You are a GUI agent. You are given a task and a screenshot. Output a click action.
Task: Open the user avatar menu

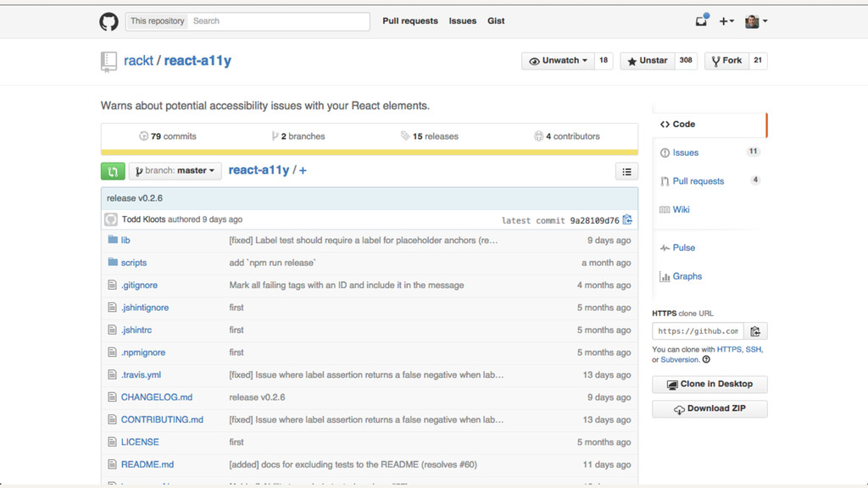[755, 21]
